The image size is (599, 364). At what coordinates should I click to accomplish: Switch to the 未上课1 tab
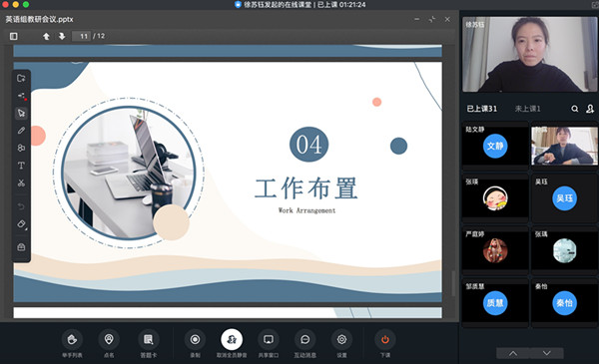pyautogui.click(x=527, y=109)
